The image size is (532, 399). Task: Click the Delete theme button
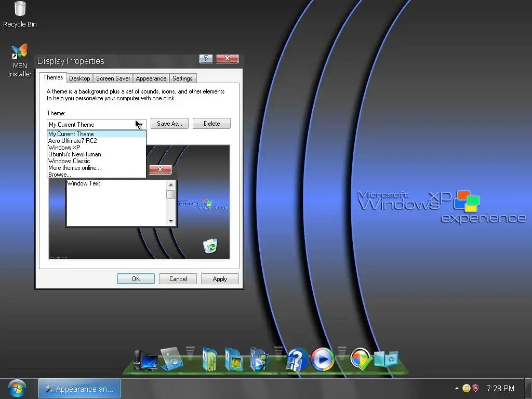[x=212, y=124]
